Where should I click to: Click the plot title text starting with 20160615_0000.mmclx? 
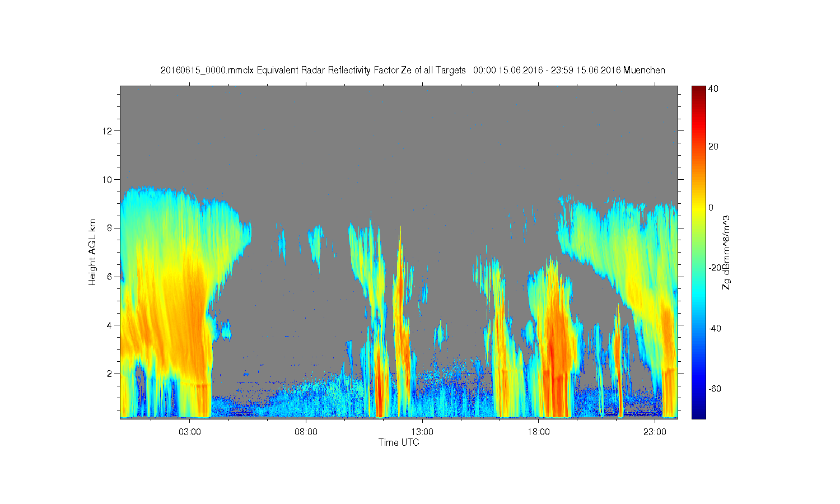413,70
